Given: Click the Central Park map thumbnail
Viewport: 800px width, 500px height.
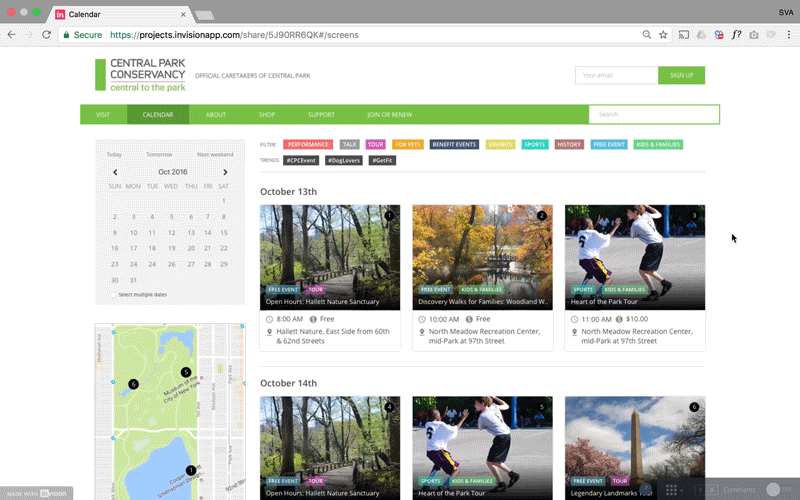Looking at the screenshot, I should tap(170, 412).
